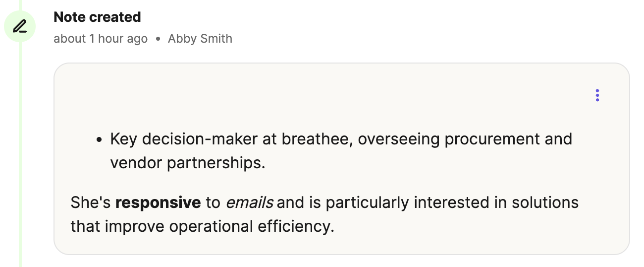The height and width of the screenshot is (267, 644).
Task: Click the bullet point marker in the note
Action: [99, 140]
